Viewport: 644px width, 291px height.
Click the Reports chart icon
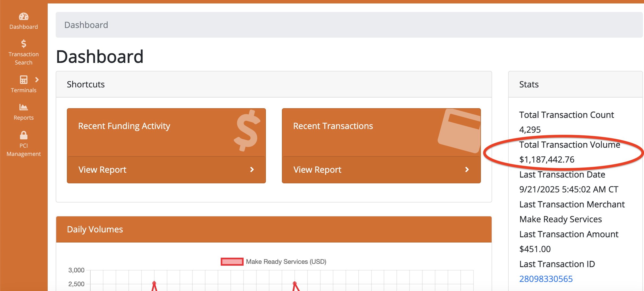point(23,107)
